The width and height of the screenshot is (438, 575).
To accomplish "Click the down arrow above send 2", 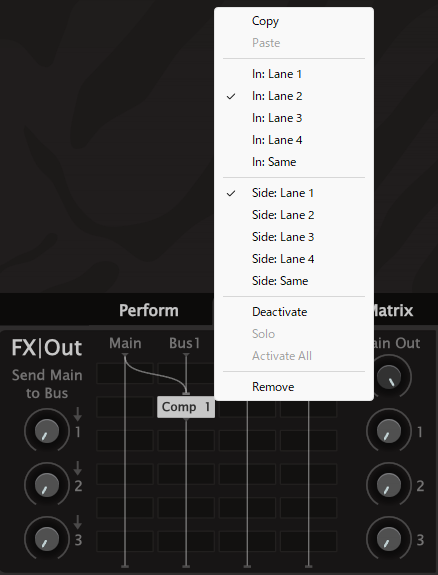I will [77, 468].
